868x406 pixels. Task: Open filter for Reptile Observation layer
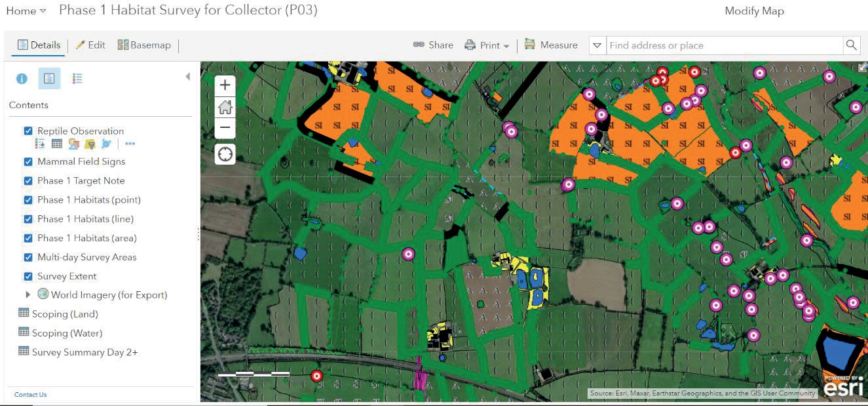(90, 144)
